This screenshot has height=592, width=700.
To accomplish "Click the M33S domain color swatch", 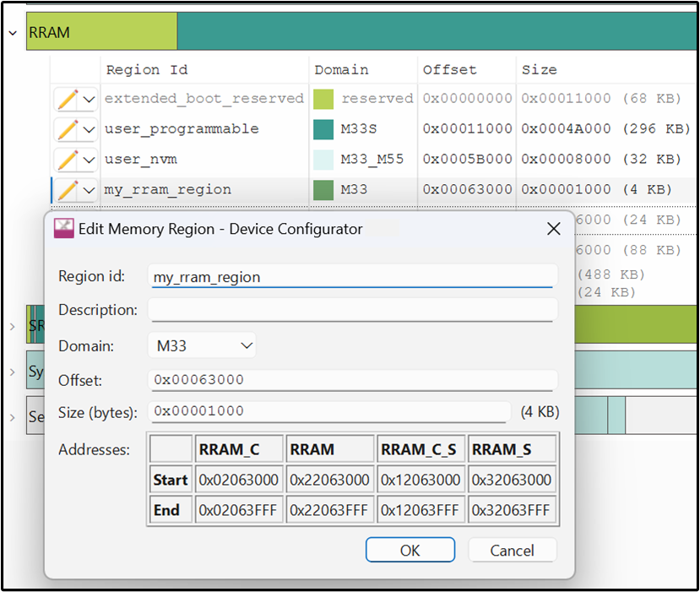I will point(323,129).
